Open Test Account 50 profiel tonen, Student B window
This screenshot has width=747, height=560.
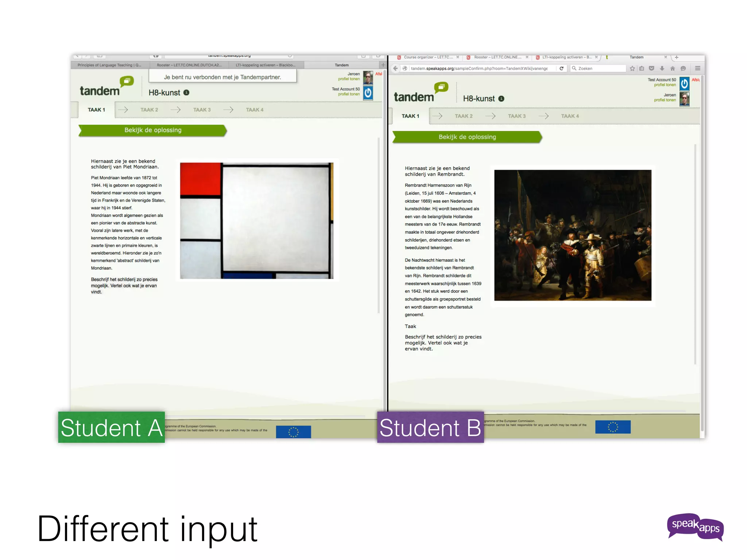[x=665, y=85]
